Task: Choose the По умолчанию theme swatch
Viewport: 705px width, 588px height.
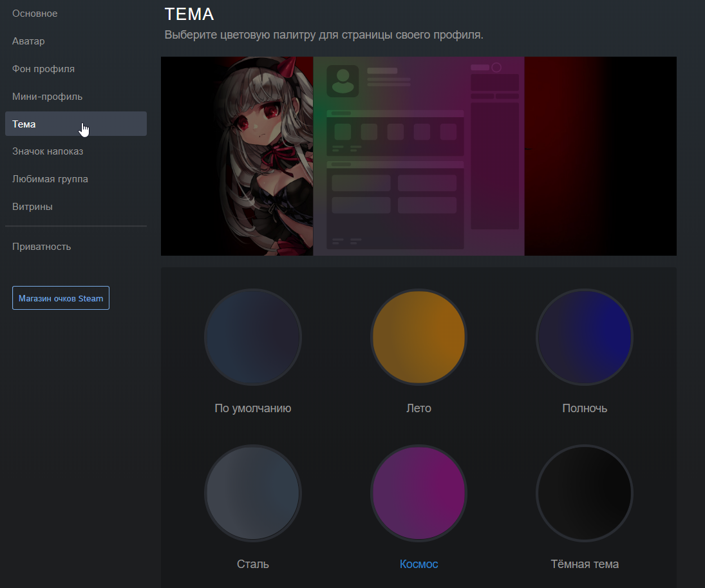Action: [x=252, y=337]
